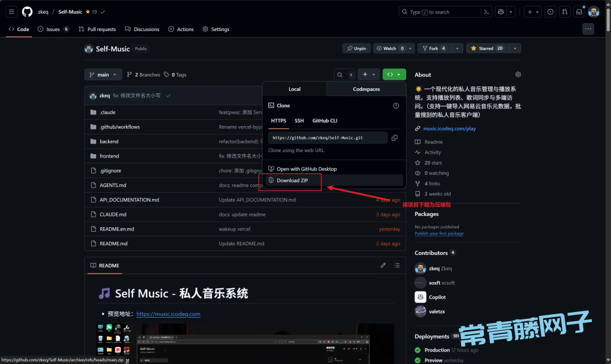This screenshot has width=611, height=364.
Task: Open the backend folder
Action: click(x=109, y=141)
